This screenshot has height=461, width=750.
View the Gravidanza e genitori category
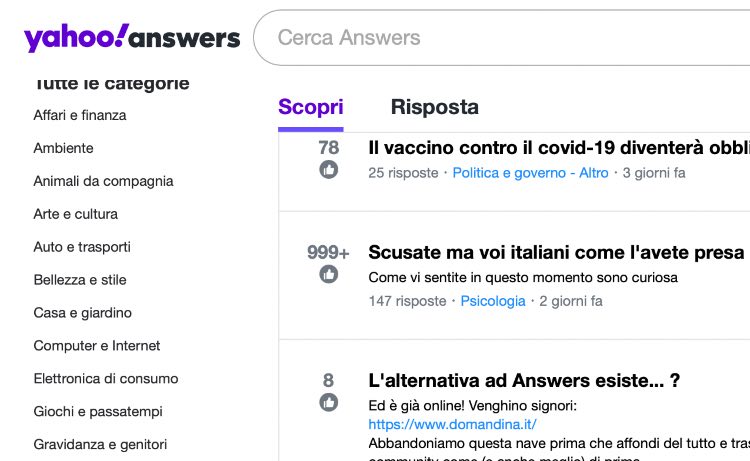pos(100,445)
